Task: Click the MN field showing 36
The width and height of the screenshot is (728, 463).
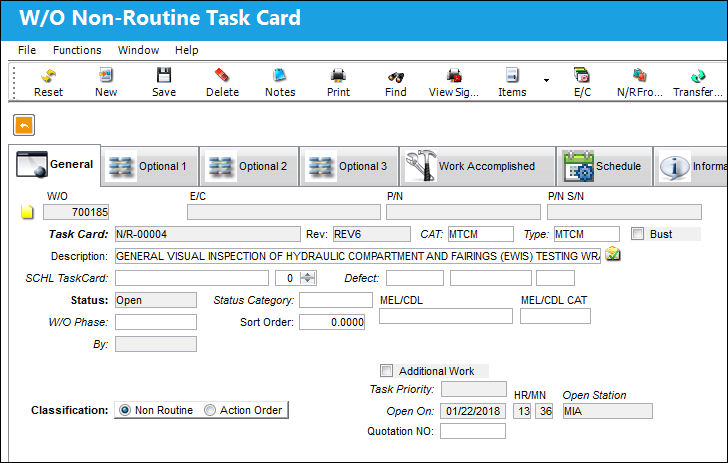Action: point(544,411)
